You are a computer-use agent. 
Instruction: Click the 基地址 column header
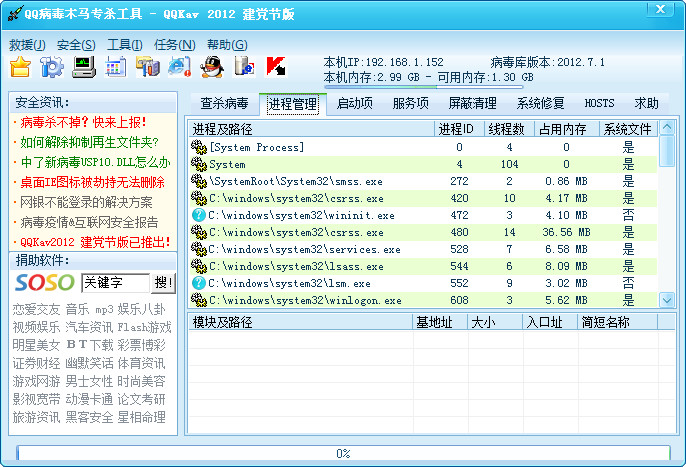[x=440, y=322]
